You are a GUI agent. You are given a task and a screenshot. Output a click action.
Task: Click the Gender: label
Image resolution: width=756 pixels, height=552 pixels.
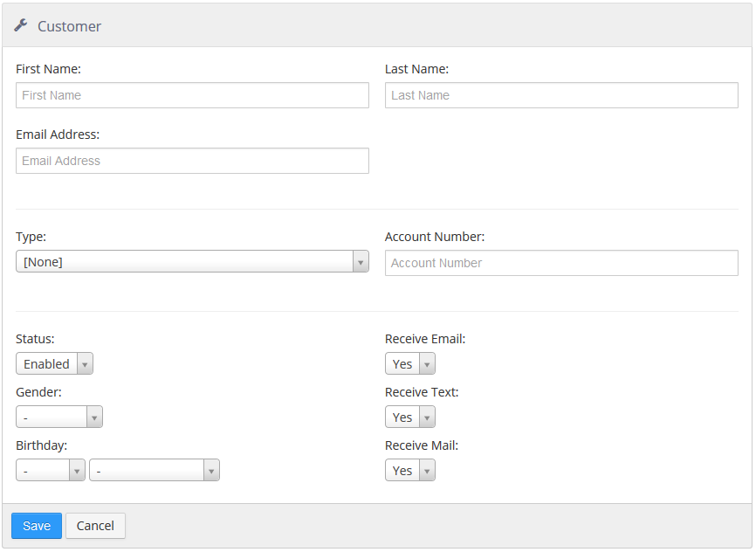tap(38, 392)
